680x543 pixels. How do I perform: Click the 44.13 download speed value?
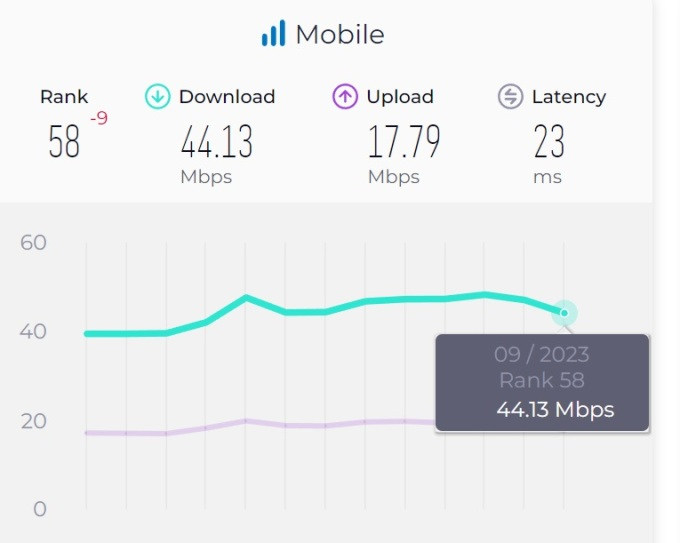click(x=216, y=143)
